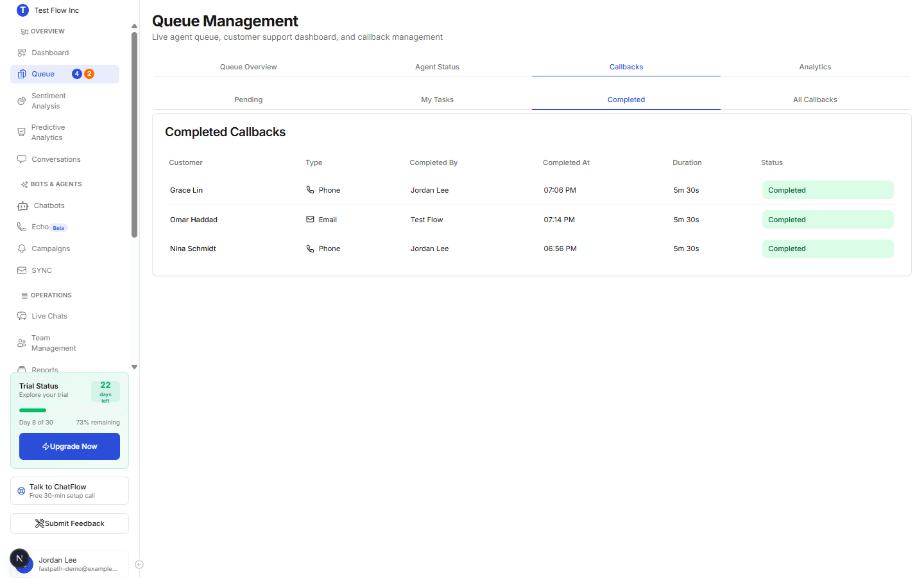Click the phone icon in Nina Schmidt's row
The width and height of the screenshot is (924, 578).
point(311,249)
